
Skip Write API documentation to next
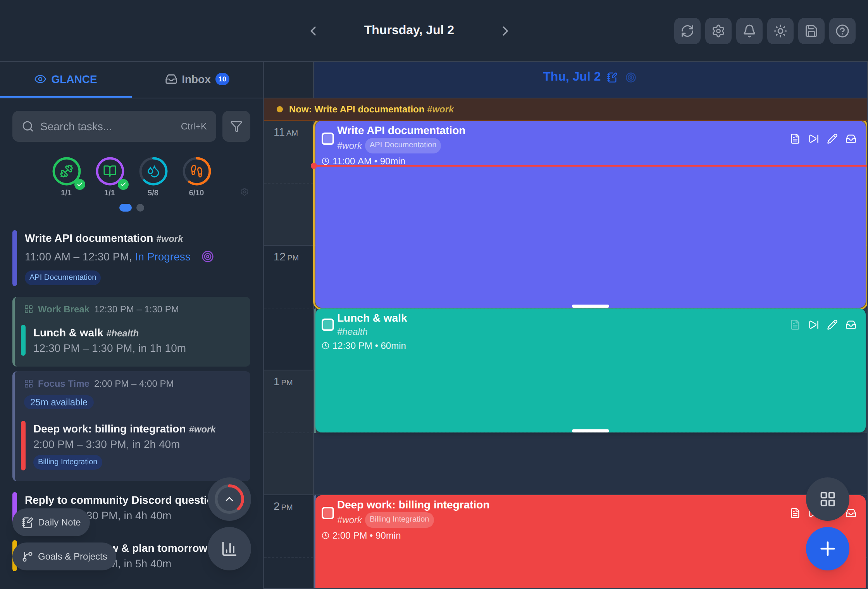[814, 139]
